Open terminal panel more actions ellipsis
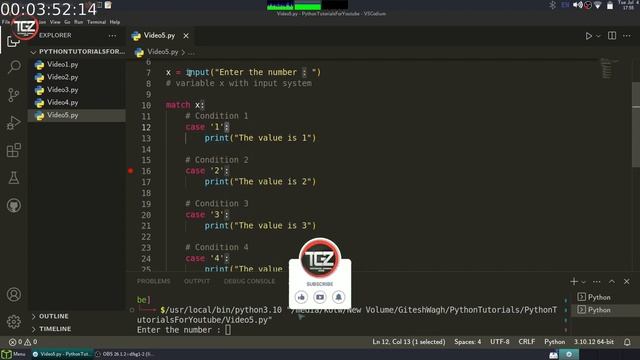640x360 pixels. pyautogui.click(x=596, y=281)
